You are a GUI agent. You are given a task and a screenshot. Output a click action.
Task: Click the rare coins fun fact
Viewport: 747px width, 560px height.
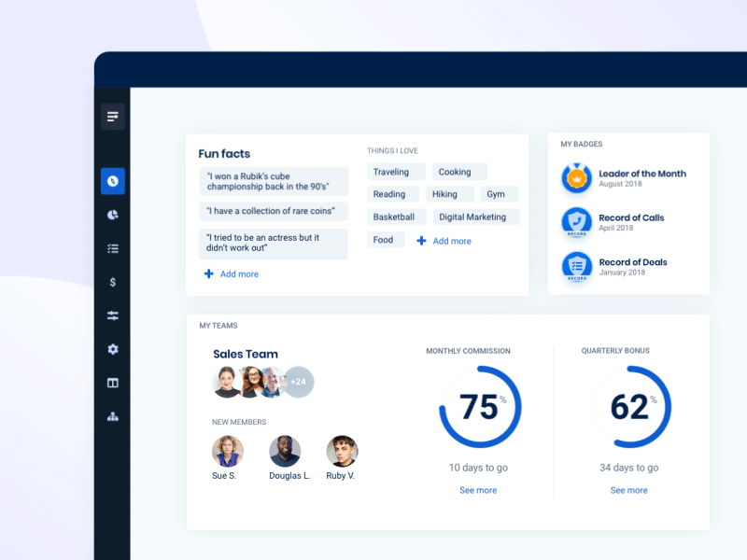click(274, 211)
